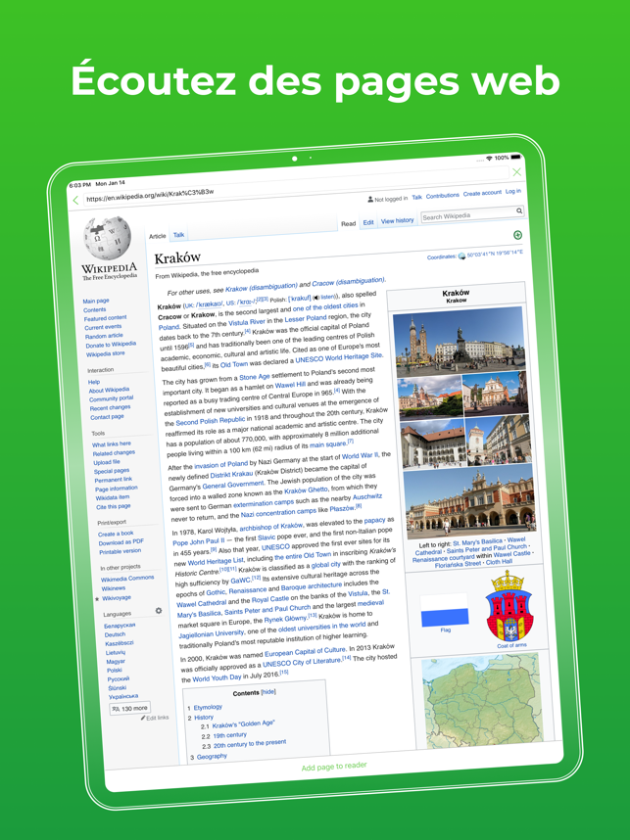Open Wikivoyage link
Image resolution: width=630 pixels, height=840 pixels.
coord(117,598)
